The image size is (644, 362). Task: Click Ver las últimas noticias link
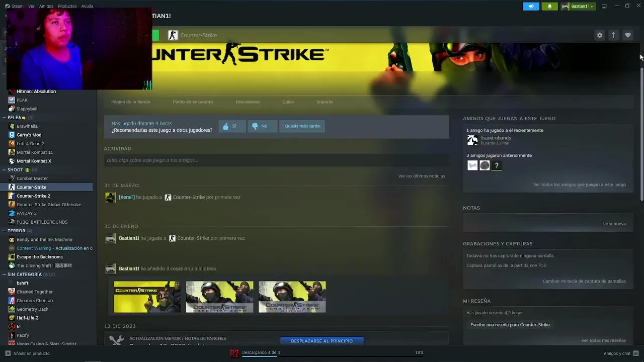[421, 176]
